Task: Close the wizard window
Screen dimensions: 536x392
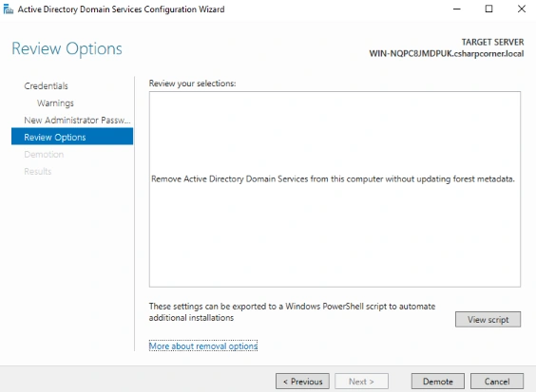Action: (522, 9)
